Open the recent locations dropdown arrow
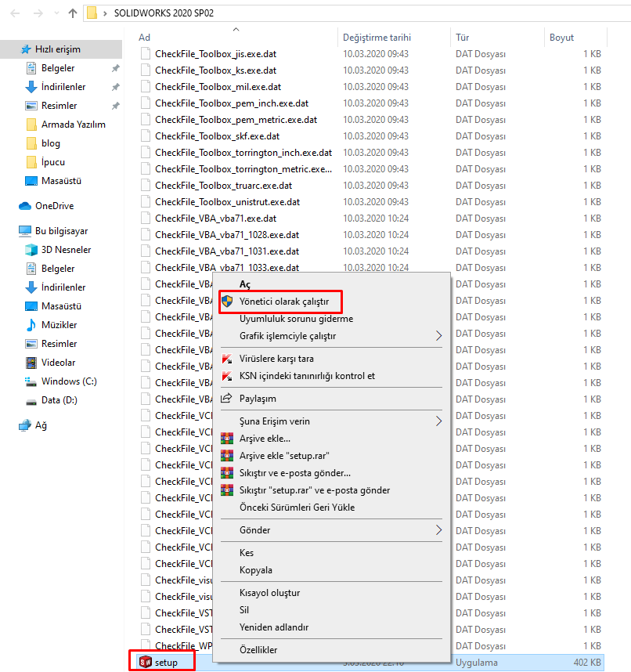This screenshot has height=672, width=631. coord(56,13)
